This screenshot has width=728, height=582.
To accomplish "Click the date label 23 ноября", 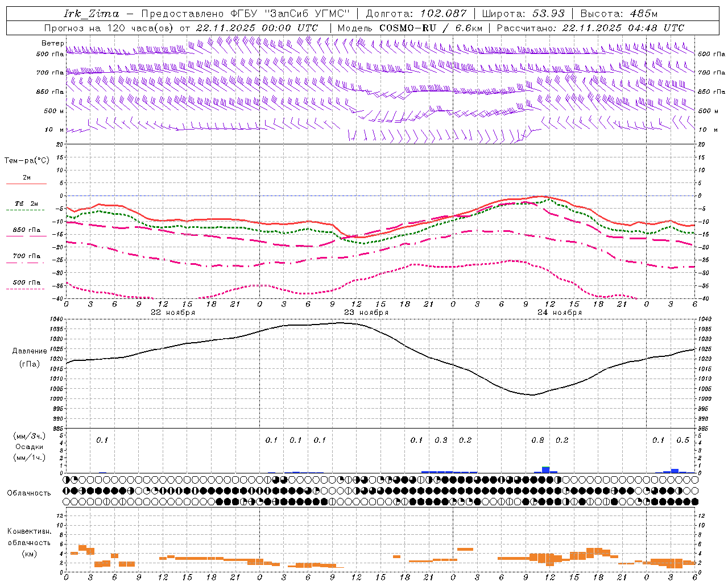I will (366, 313).
